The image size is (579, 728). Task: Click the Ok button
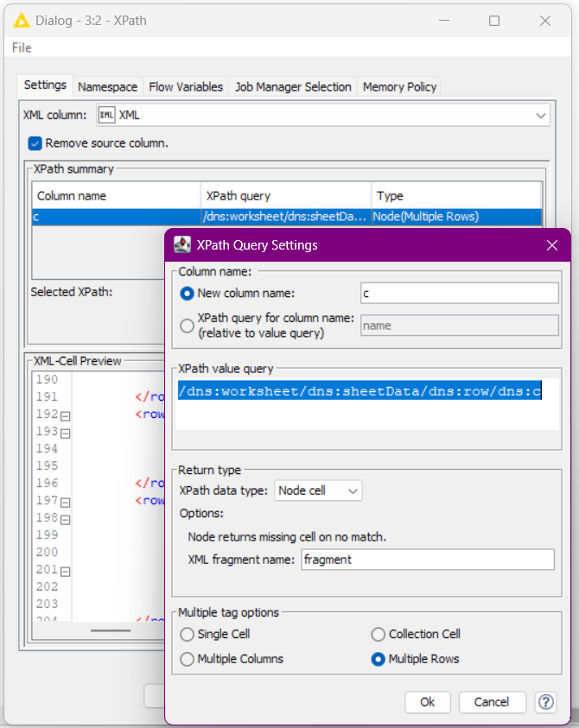tap(428, 702)
